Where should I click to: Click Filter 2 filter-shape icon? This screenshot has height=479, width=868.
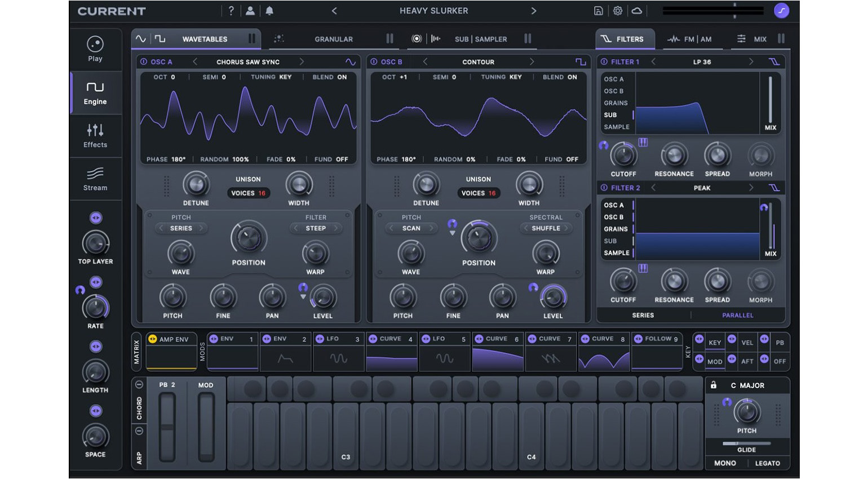coord(774,188)
